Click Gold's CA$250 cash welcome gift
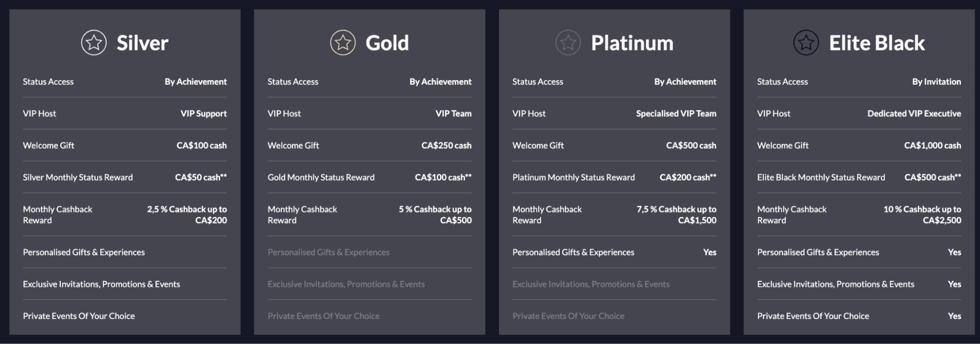The width and height of the screenshot is (980, 344). coord(447,145)
